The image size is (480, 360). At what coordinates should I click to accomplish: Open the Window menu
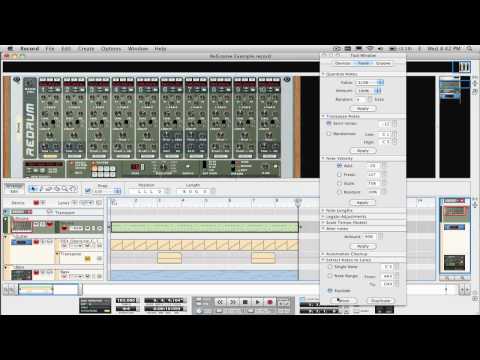point(138,49)
